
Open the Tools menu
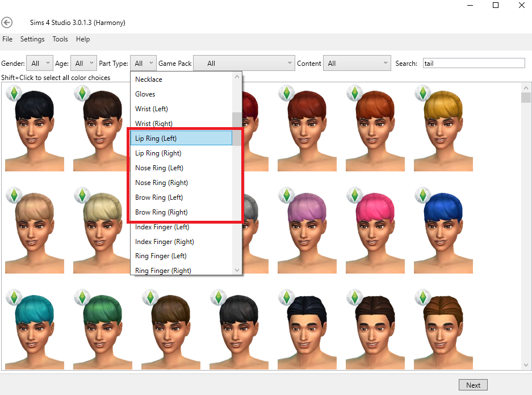pyautogui.click(x=60, y=39)
